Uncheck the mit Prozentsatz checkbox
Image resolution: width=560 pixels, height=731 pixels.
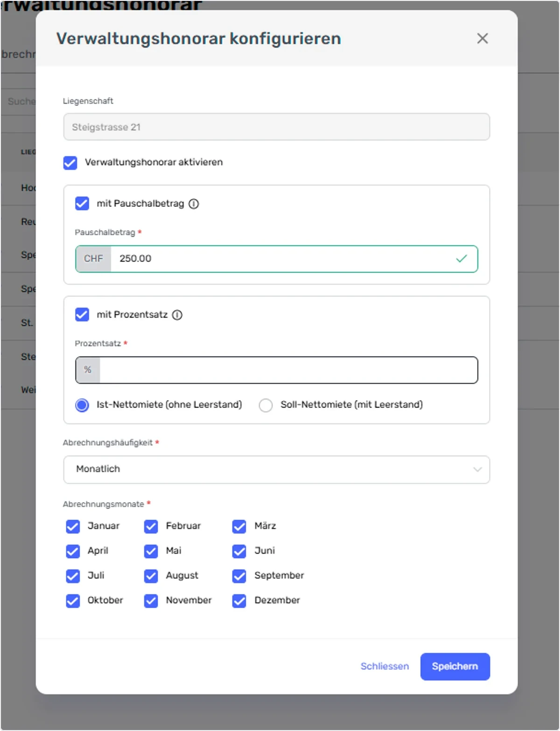pyautogui.click(x=82, y=315)
